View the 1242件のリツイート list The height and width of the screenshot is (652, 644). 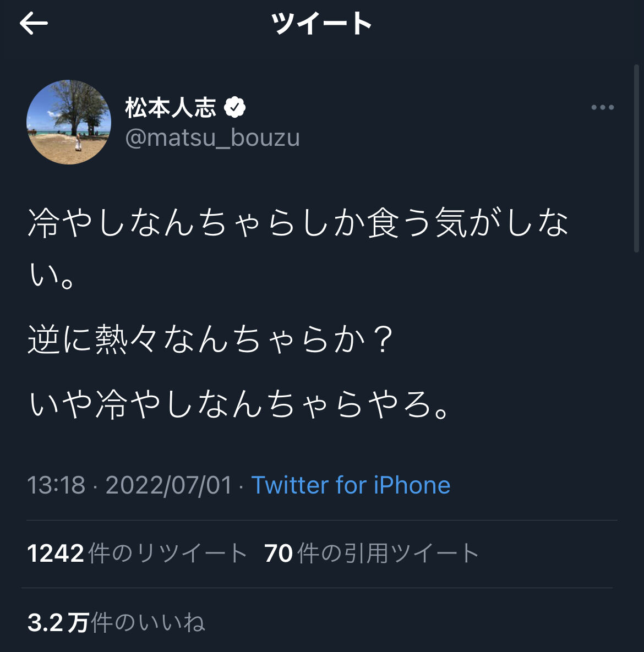[x=137, y=554]
